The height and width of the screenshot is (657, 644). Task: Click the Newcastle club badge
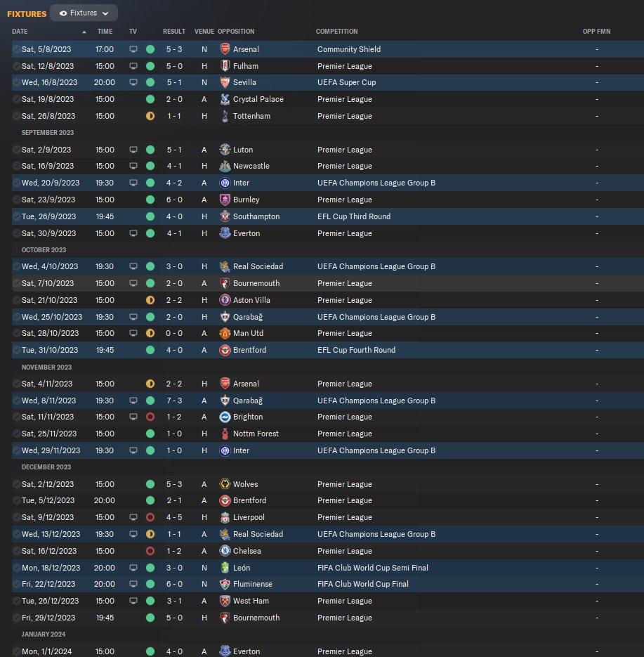click(x=225, y=166)
